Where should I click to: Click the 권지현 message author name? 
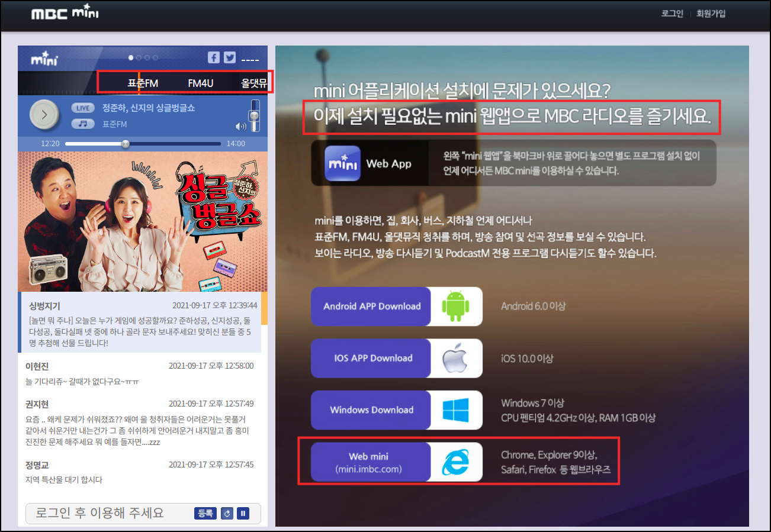[37, 404]
